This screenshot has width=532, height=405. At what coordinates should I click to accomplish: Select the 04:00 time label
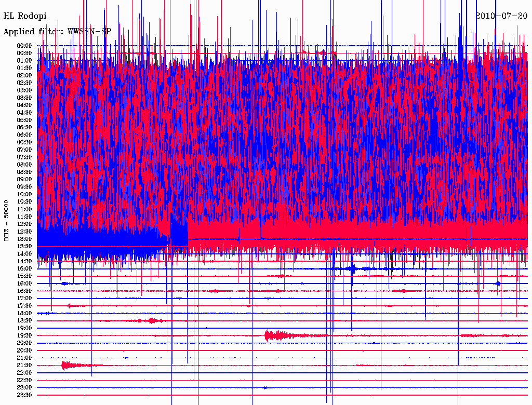point(24,105)
